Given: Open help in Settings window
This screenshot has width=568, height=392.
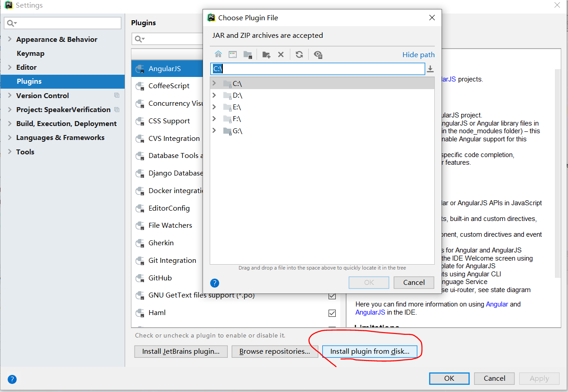Looking at the screenshot, I should pyautogui.click(x=12, y=379).
